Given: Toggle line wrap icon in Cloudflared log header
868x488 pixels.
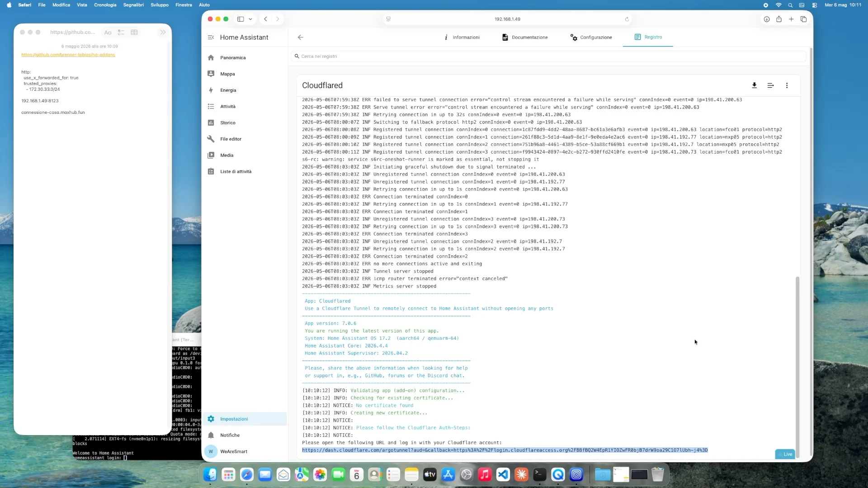Looking at the screenshot, I should 770,85.
